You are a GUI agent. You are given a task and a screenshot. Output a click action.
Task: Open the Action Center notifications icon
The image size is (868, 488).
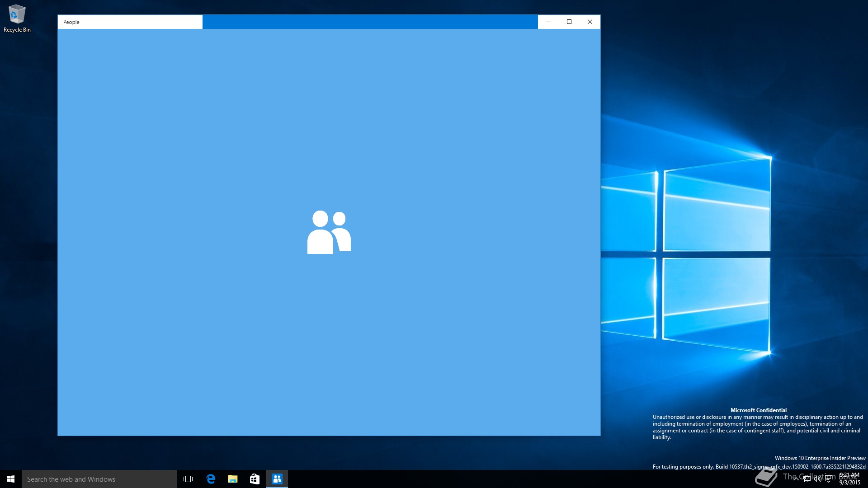[829, 479]
